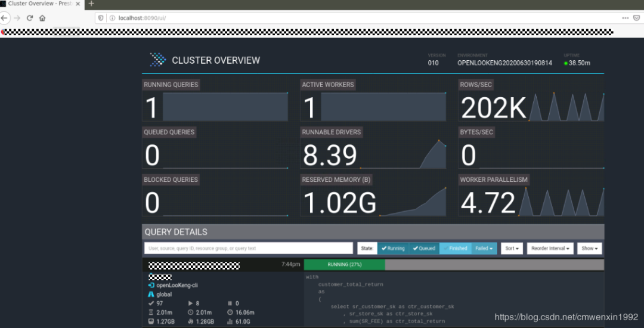Toggle the Queued state filter
This screenshot has height=328, width=644.
click(425, 248)
